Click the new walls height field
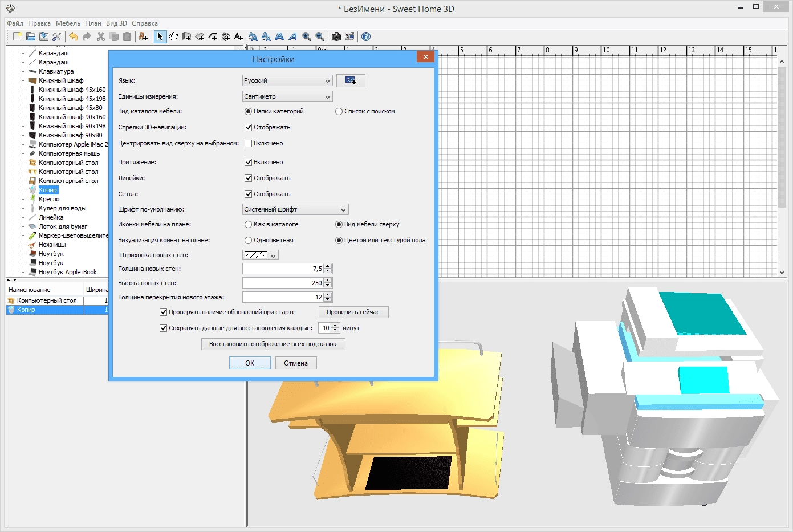 pyautogui.click(x=283, y=283)
